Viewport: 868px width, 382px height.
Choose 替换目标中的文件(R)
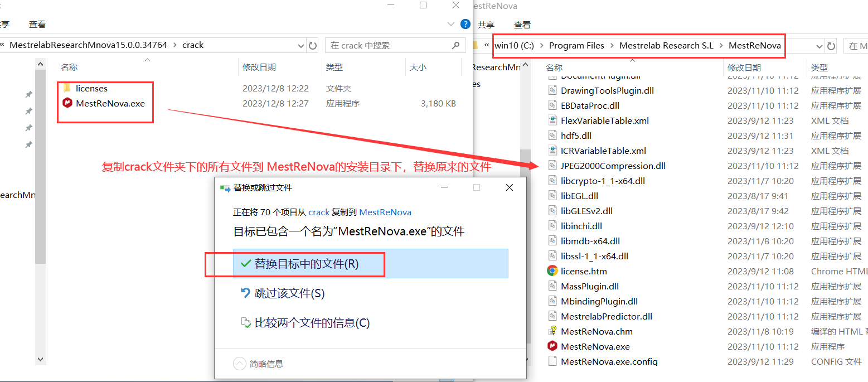371,264
